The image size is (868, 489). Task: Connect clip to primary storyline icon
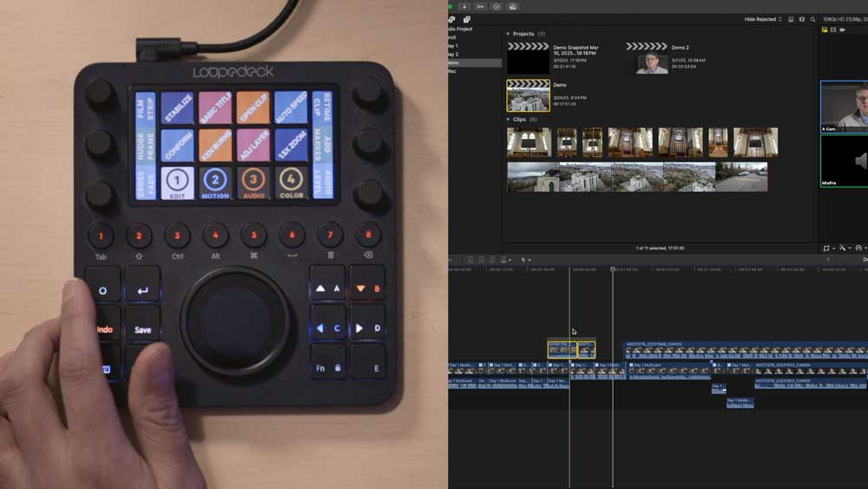(x=470, y=260)
